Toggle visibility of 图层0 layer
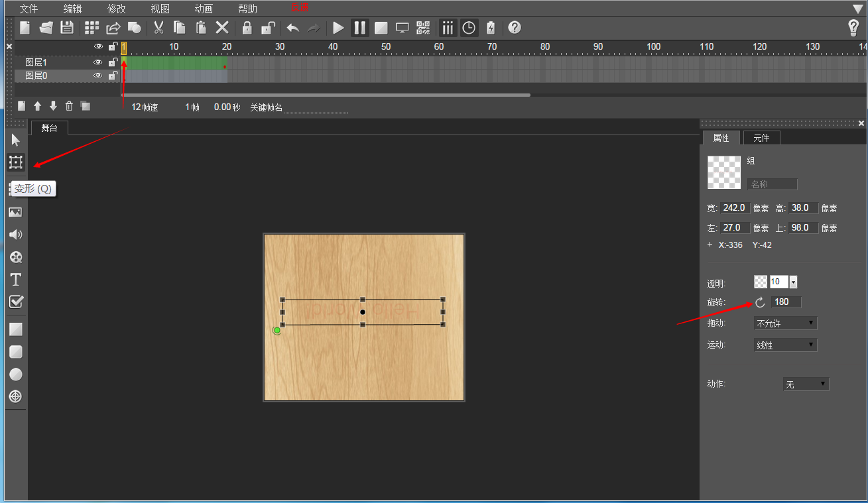 (98, 76)
